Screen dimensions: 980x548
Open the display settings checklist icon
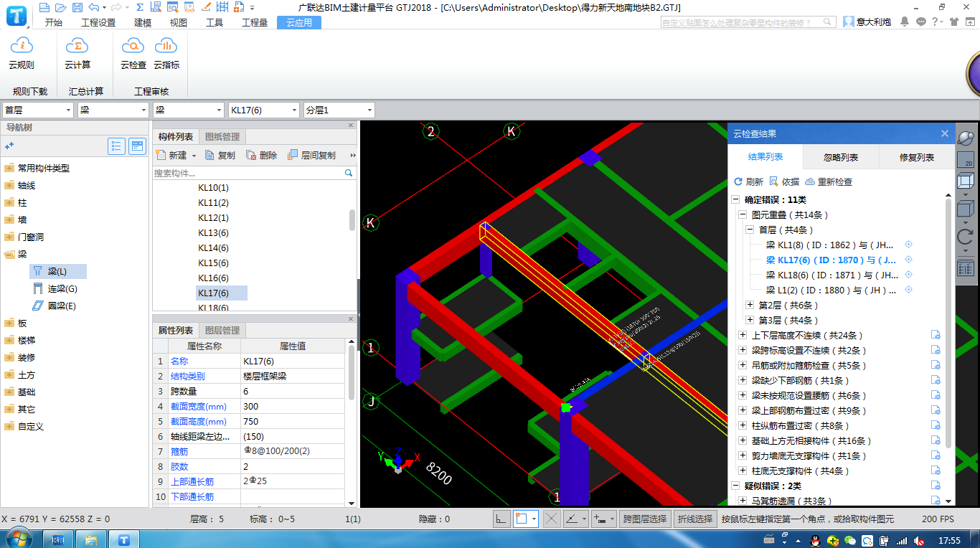pos(966,268)
